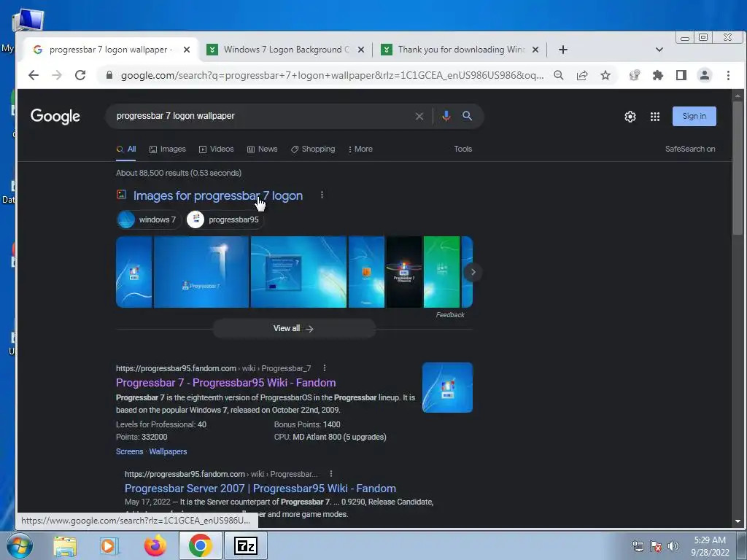
Task: Click the Google search input field
Action: 262,116
